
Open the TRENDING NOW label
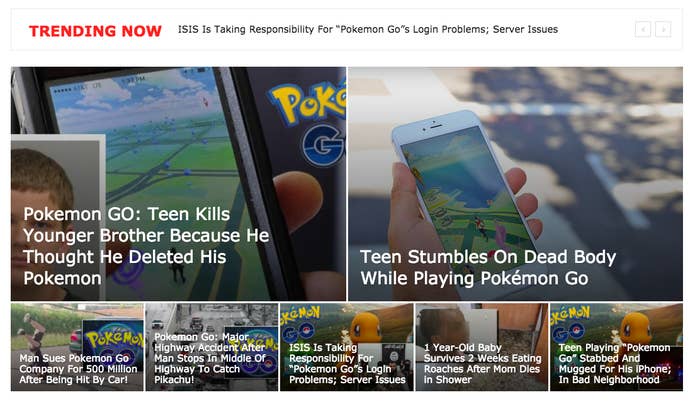(x=95, y=31)
